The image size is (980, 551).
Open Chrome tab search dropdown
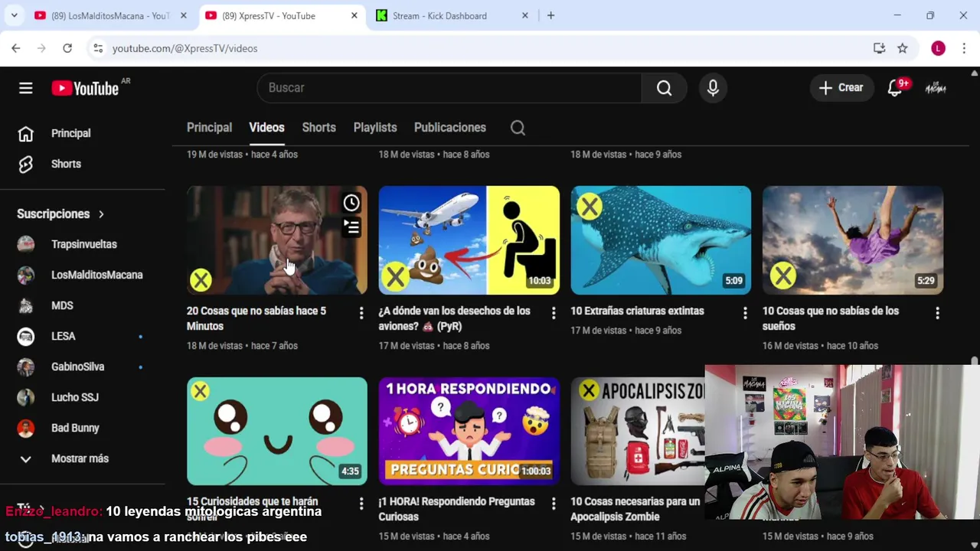pos(14,15)
